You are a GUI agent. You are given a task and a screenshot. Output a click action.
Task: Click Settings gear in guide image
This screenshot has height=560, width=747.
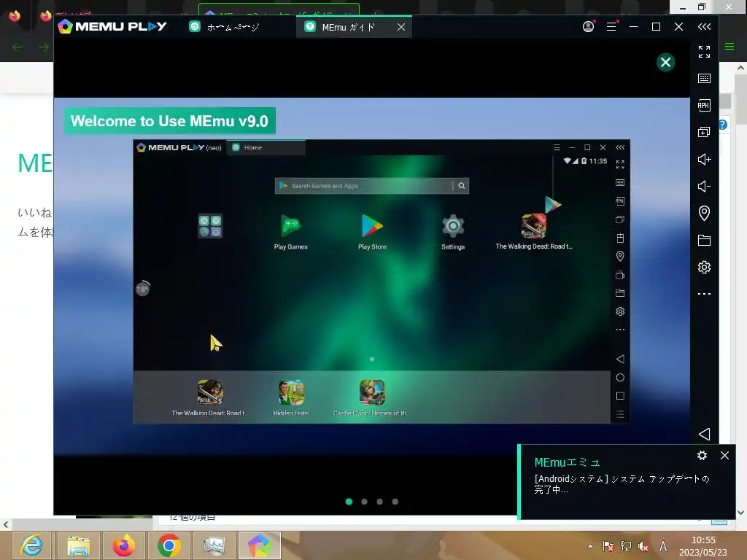(x=453, y=226)
